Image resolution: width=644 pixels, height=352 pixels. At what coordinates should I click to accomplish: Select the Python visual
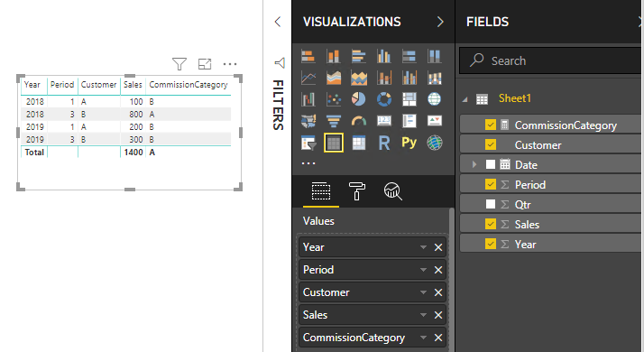point(409,143)
